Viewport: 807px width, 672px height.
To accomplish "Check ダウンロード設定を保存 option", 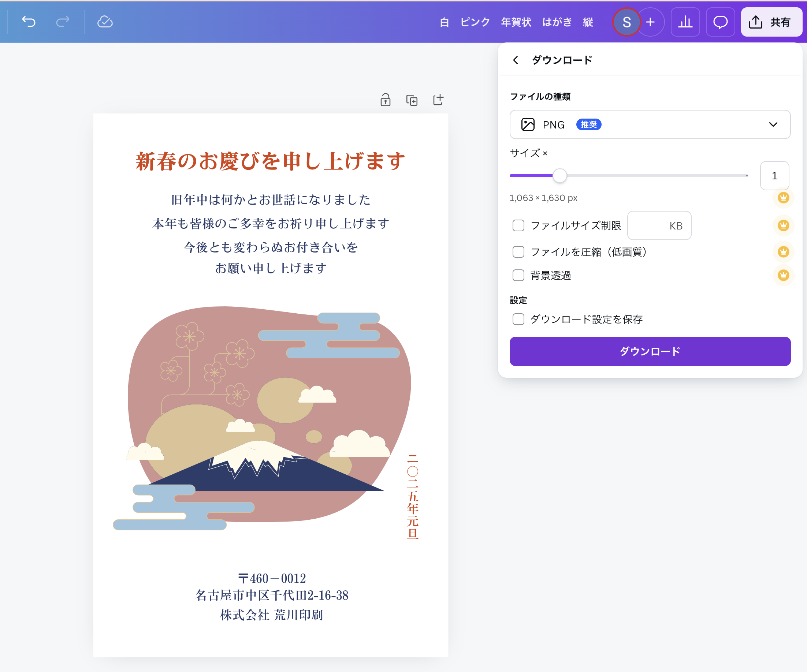I will pyautogui.click(x=518, y=319).
